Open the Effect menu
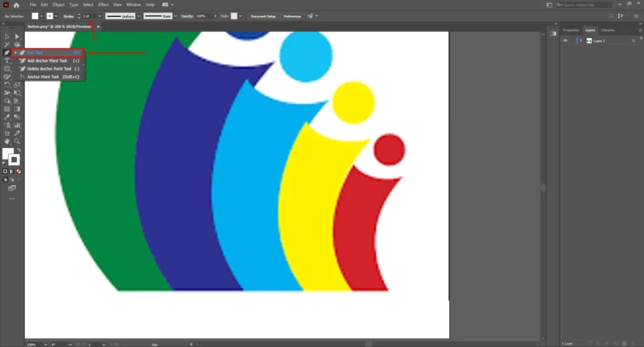This screenshot has height=347, width=644. pos(103,4)
